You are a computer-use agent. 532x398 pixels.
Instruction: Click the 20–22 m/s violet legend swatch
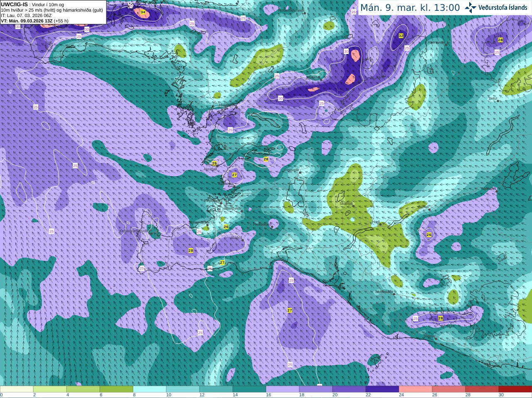tap(349, 389)
